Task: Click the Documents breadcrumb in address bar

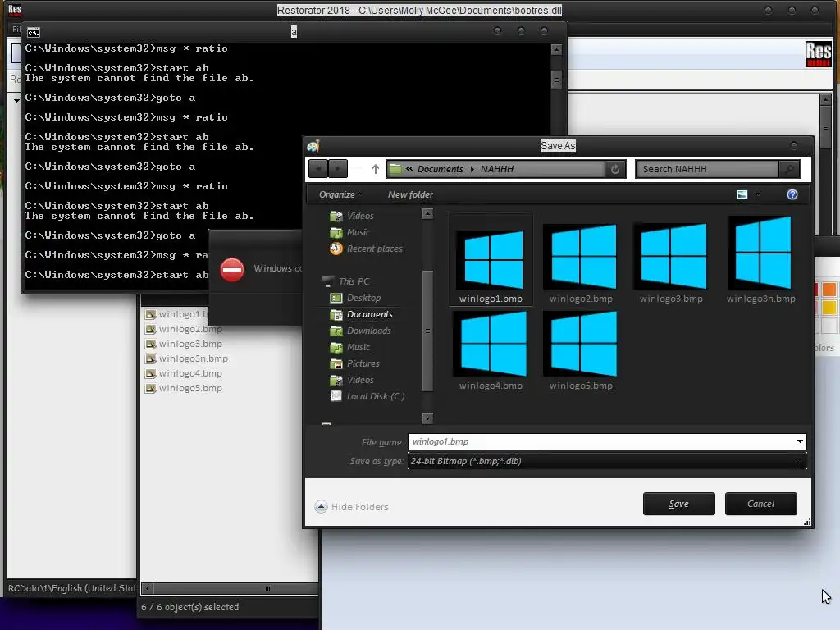Action: (440, 169)
